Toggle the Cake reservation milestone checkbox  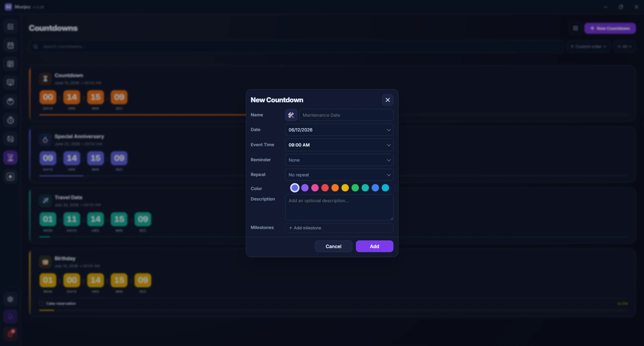click(42, 303)
